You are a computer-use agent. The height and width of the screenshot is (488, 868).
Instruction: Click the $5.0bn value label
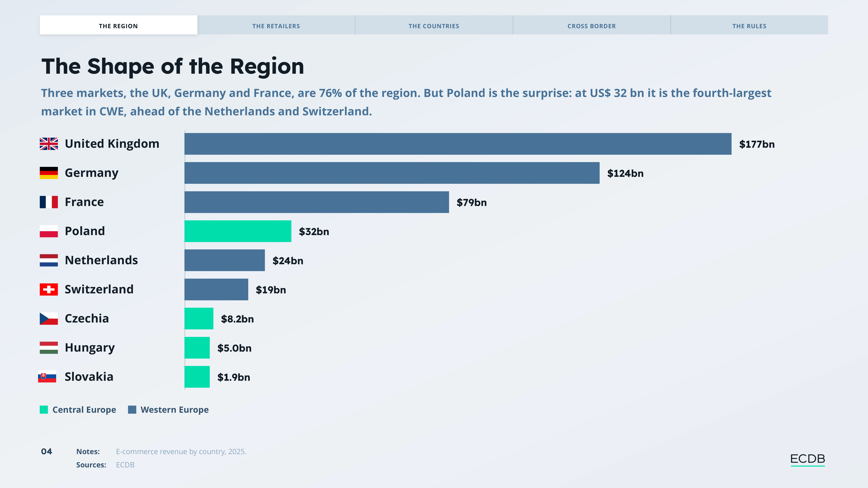(235, 348)
